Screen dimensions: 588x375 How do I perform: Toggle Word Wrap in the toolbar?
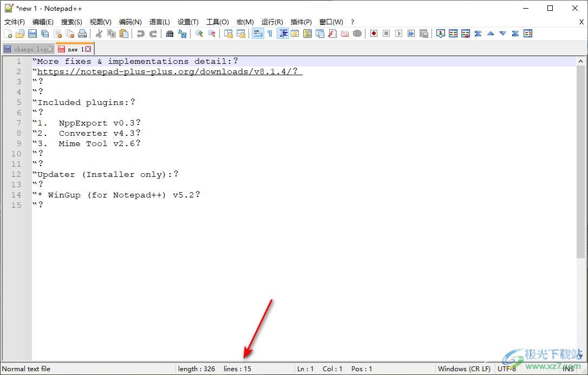(x=258, y=34)
